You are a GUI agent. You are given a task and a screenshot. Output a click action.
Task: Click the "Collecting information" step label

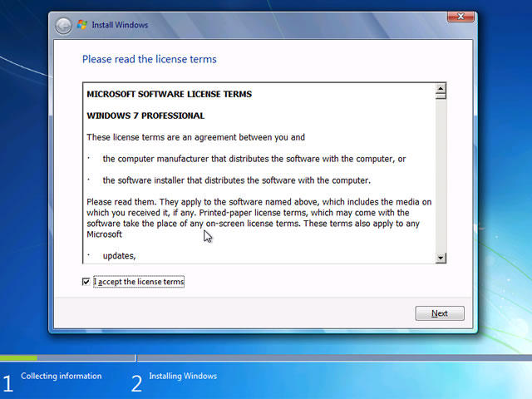tap(61, 376)
